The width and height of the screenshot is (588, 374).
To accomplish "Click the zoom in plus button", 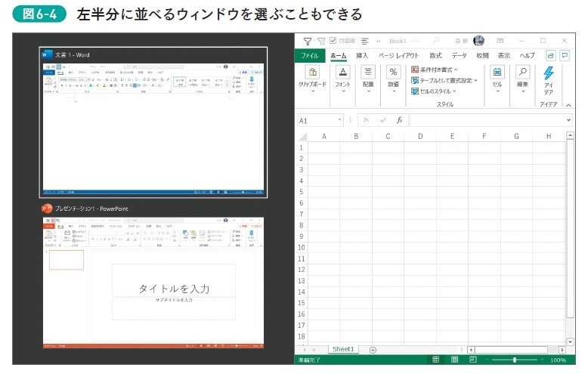I will (x=541, y=360).
